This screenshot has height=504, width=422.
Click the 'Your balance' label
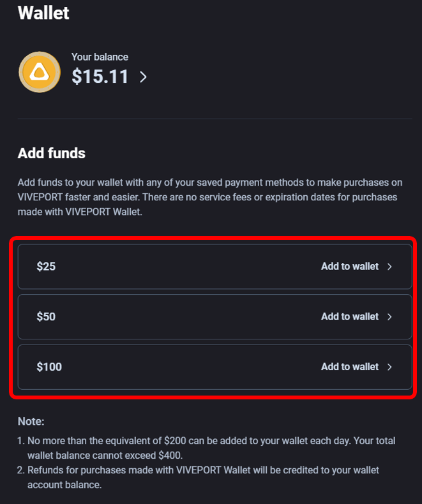click(x=100, y=57)
